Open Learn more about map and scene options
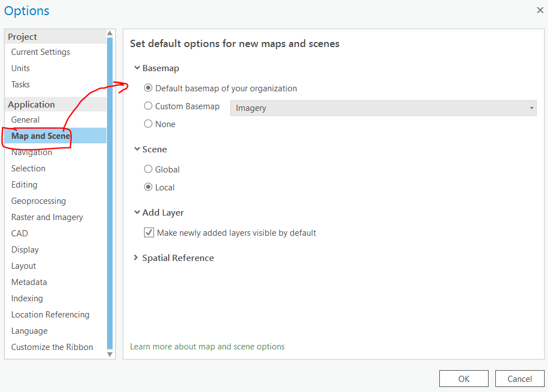 (207, 347)
